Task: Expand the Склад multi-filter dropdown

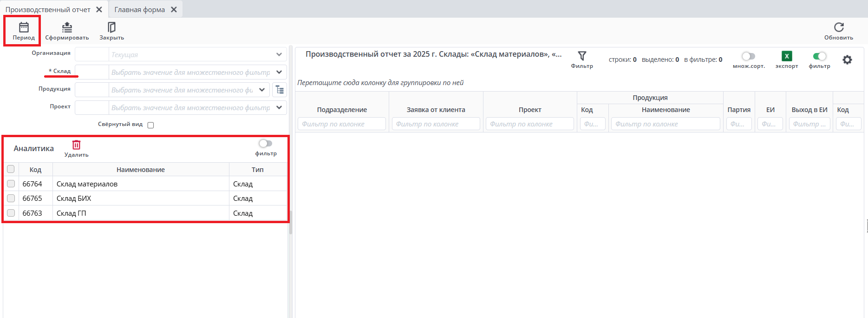Action: tap(279, 72)
